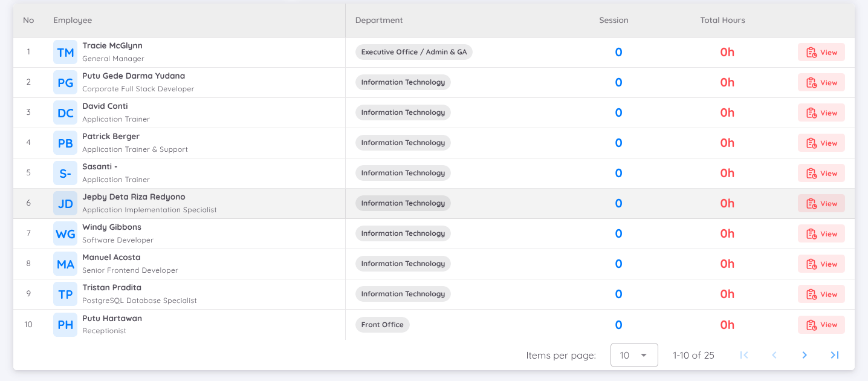
Task: Open Tristan Pradita's name link
Action: tap(112, 288)
